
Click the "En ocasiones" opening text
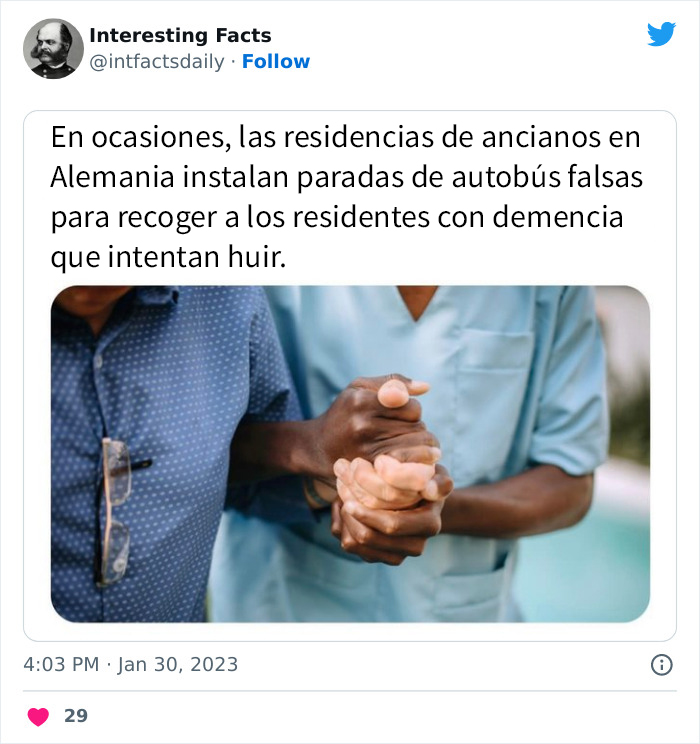[138, 138]
